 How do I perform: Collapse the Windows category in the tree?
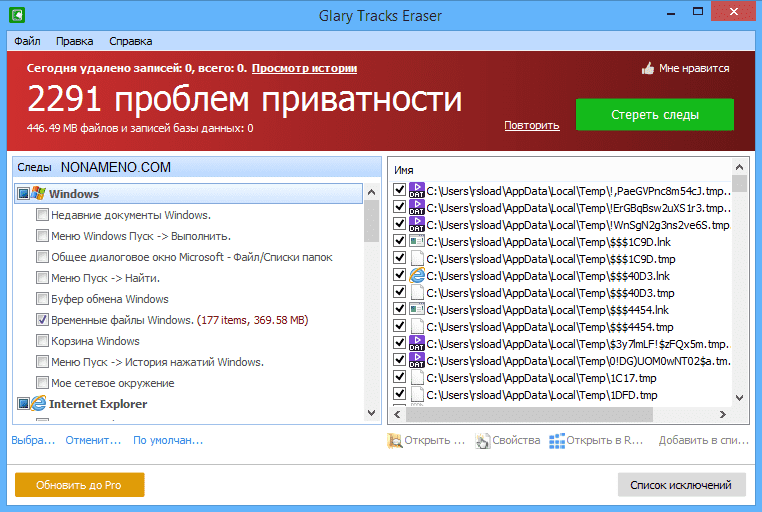23,194
